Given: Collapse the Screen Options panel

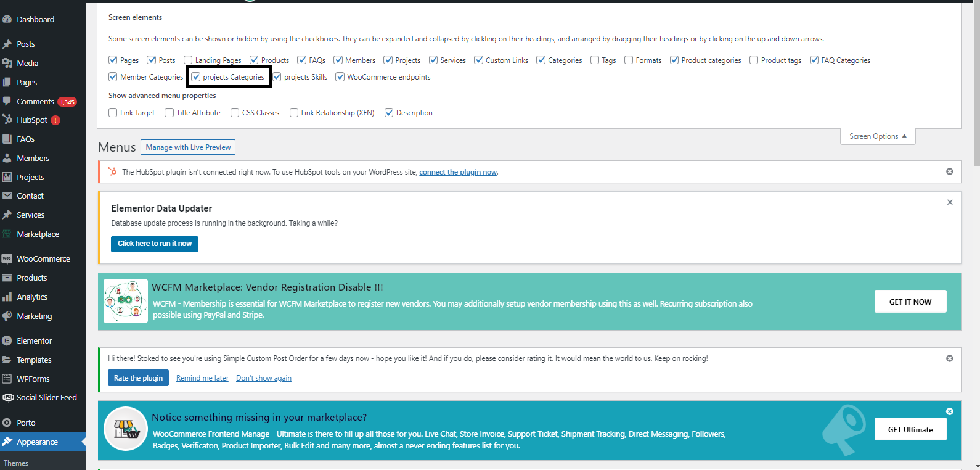Looking at the screenshot, I should point(878,136).
